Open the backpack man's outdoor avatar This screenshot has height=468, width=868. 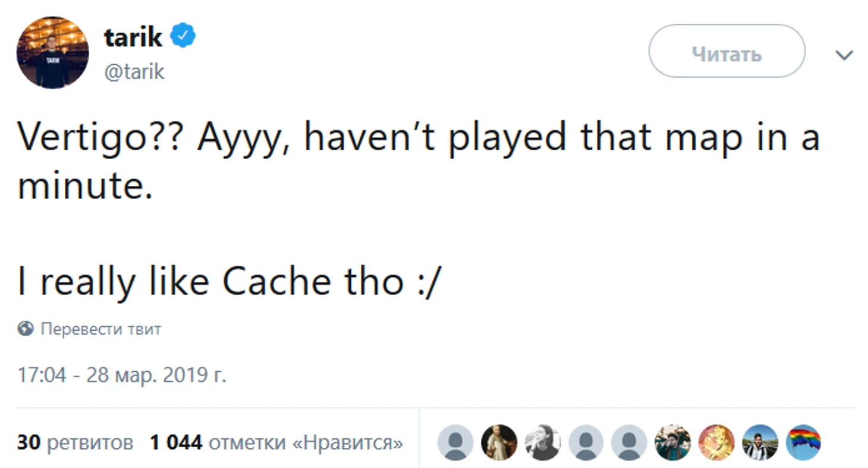coord(760,442)
